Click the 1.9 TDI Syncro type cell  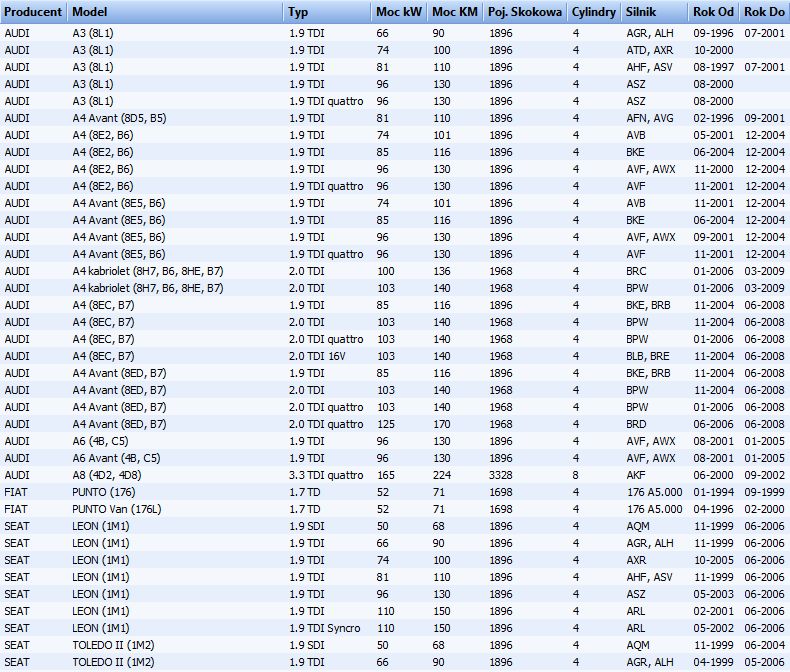[x=325, y=628]
